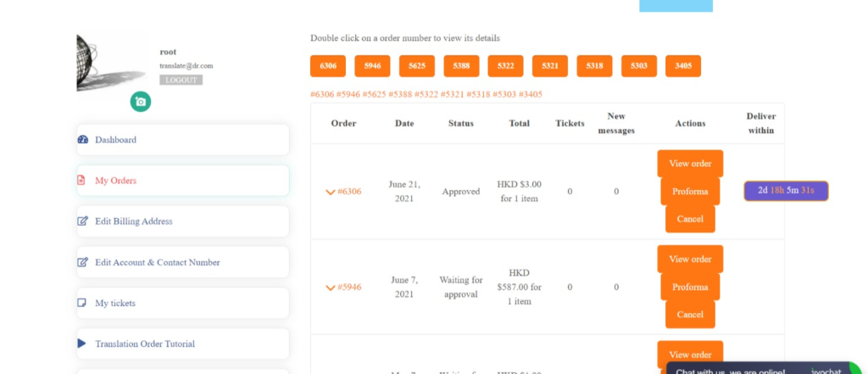This screenshot has width=868, height=374.
Task: Click the root username text
Action: click(169, 52)
